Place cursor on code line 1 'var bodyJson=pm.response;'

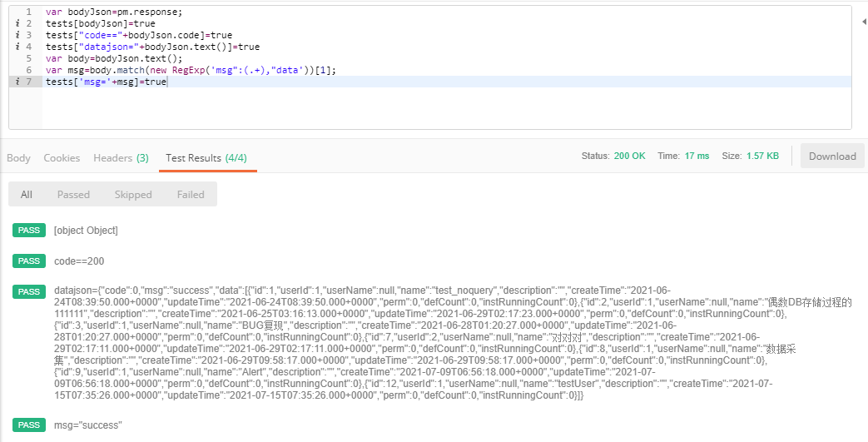point(113,12)
